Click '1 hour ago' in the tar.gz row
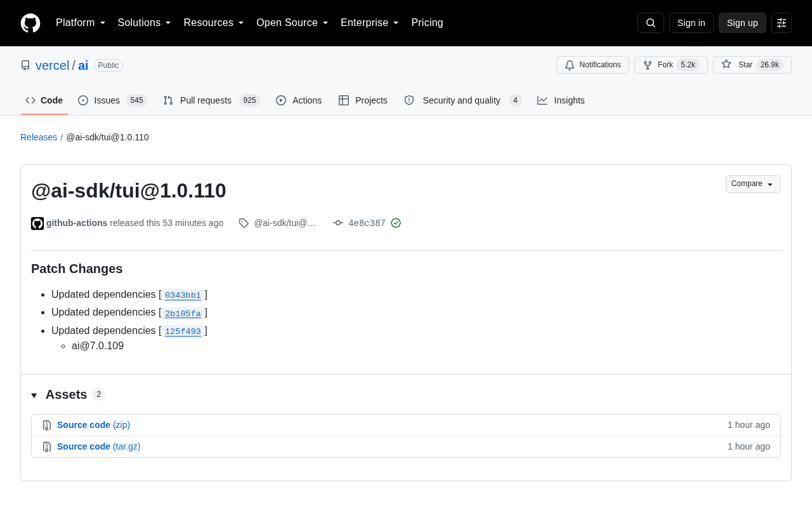Viewport: 812px width, 508px height. (749, 446)
